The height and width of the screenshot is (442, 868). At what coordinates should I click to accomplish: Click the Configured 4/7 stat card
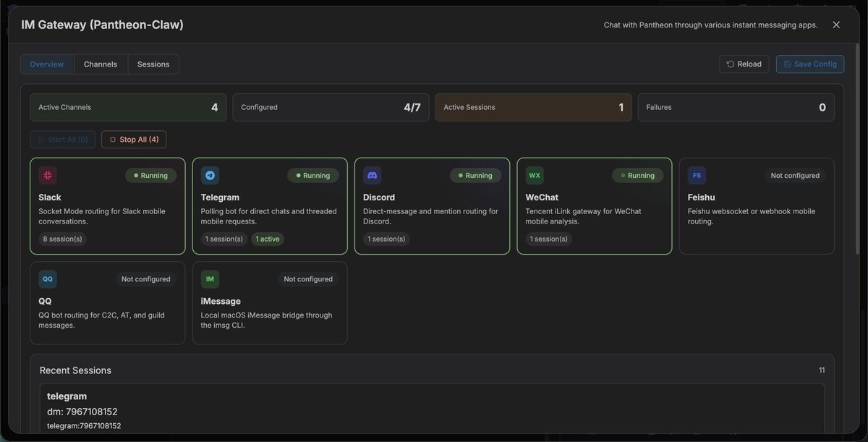tap(331, 107)
